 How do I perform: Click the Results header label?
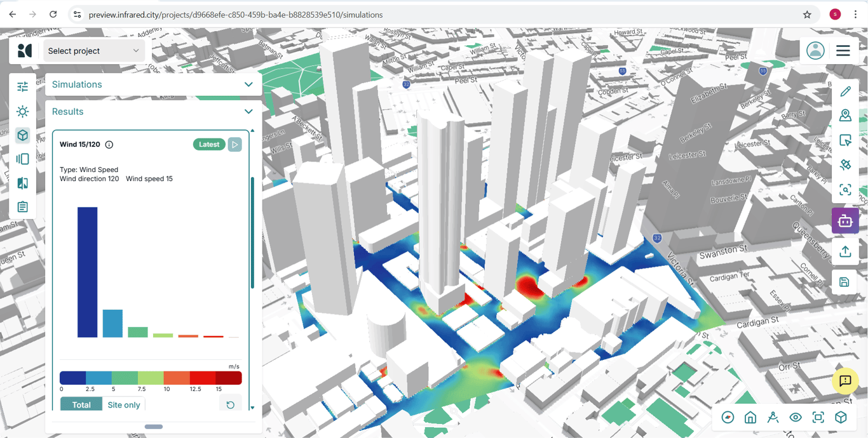click(x=68, y=112)
